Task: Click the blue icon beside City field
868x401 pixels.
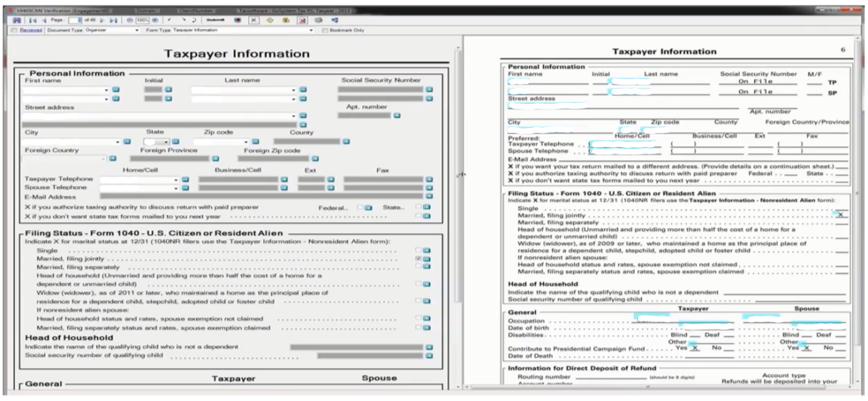Action: tap(127, 142)
